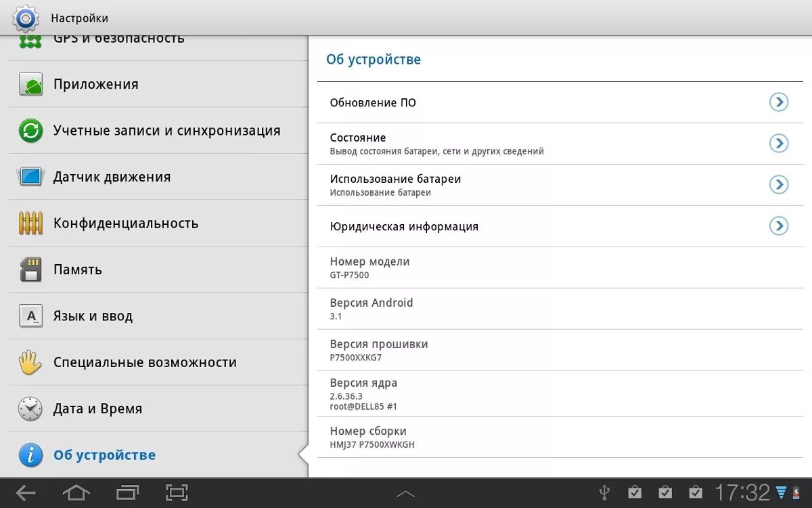
Task: Tap the Motion sensor screen icon
Action: pos(30,177)
